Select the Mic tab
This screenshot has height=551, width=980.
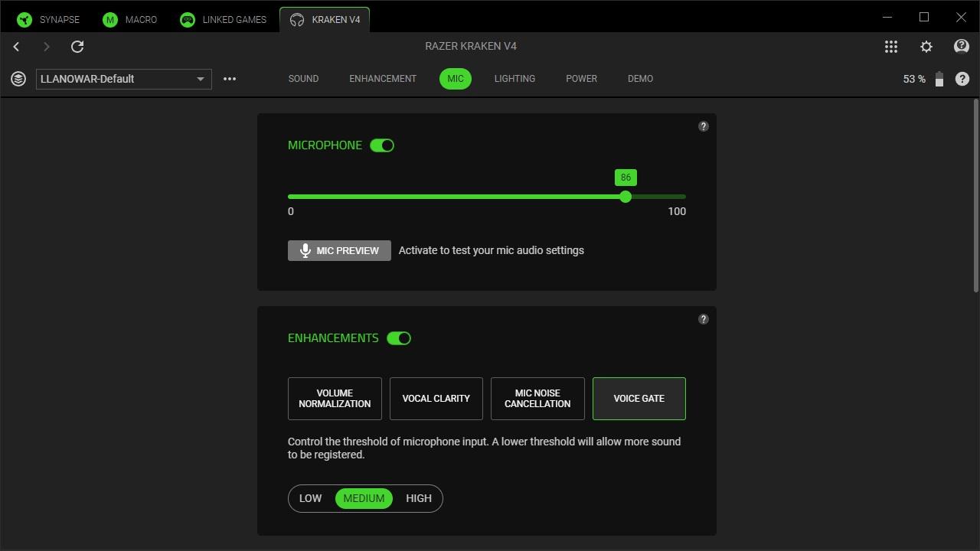pos(456,79)
